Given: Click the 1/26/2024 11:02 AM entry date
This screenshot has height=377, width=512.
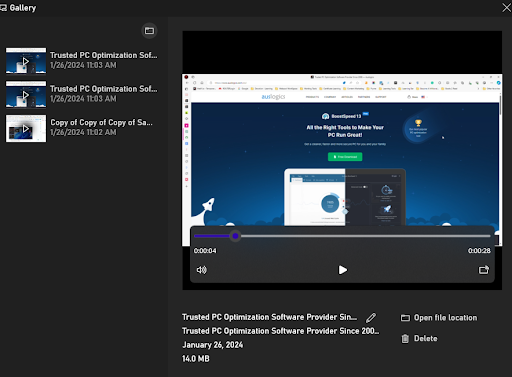Looking at the screenshot, I should pyautogui.click(x=83, y=132).
